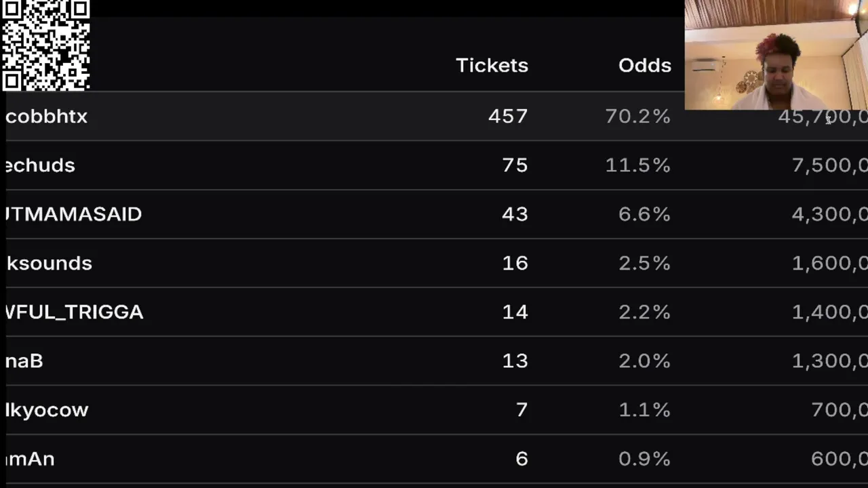Click the 457 tickets value
This screenshot has width=868, height=488.
[x=507, y=117]
